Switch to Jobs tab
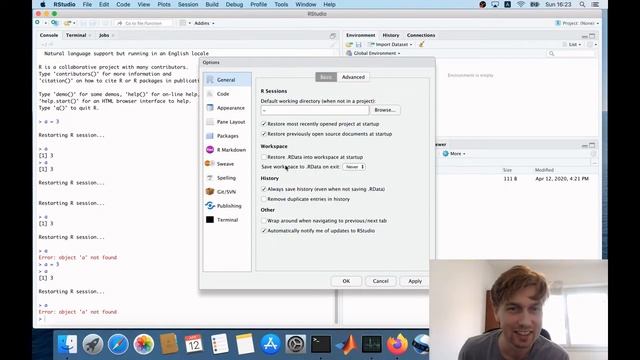The height and width of the screenshot is (360, 640). (104, 35)
